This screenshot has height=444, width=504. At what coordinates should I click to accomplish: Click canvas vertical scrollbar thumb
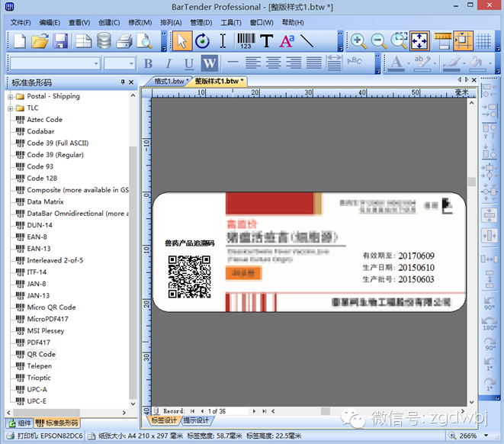471,182
